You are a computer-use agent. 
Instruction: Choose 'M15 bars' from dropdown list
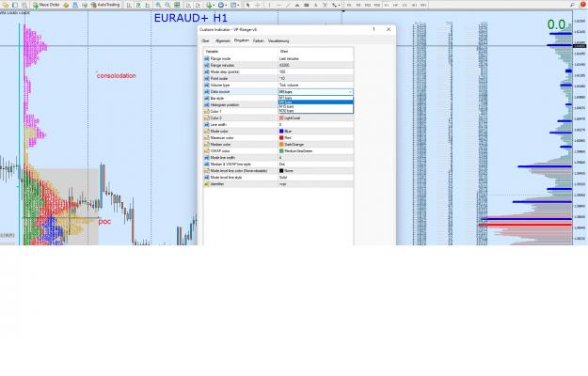tap(315, 106)
